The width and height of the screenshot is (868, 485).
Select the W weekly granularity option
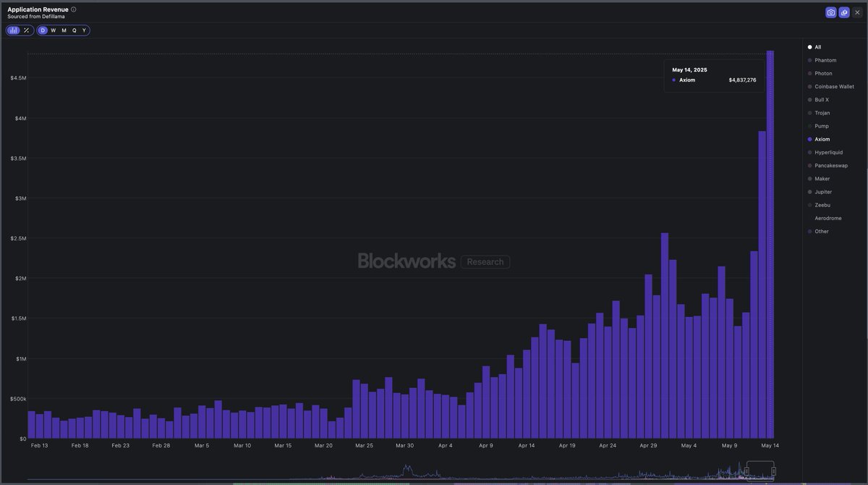[x=52, y=30]
